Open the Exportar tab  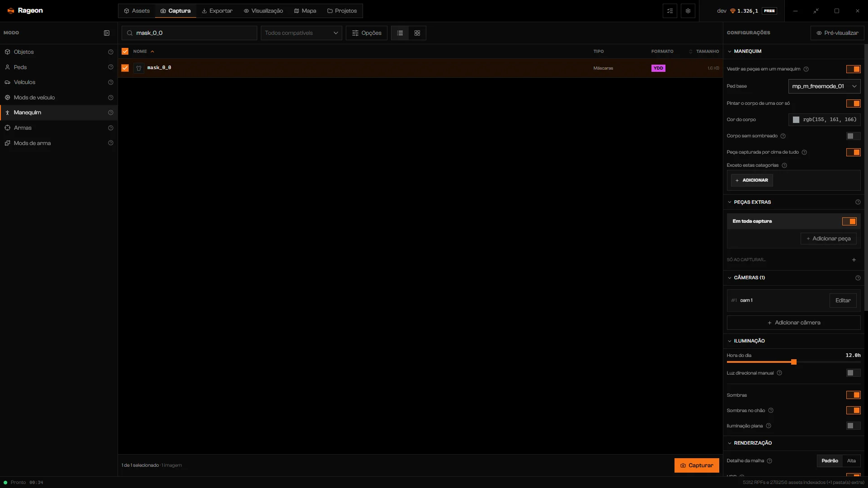point(217,11)
